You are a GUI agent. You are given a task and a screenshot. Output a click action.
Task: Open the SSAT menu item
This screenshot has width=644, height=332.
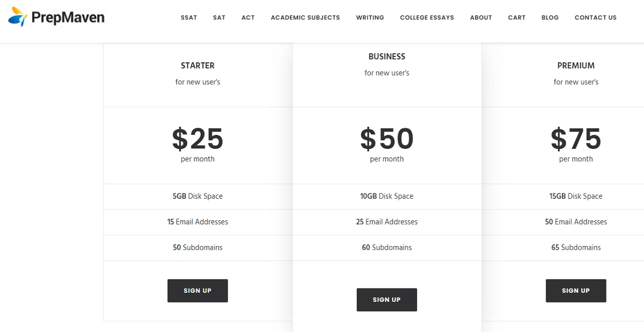pyautogui.click(x=189, y=18)
